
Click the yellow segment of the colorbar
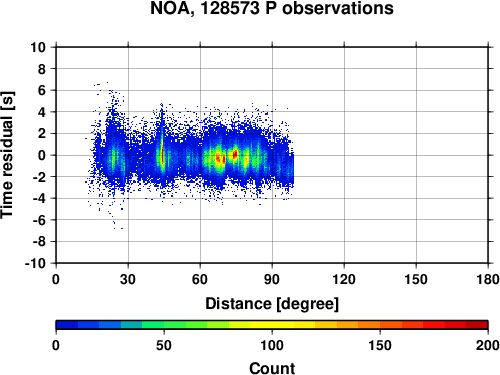pyautogui.click(x=272, y=325)
